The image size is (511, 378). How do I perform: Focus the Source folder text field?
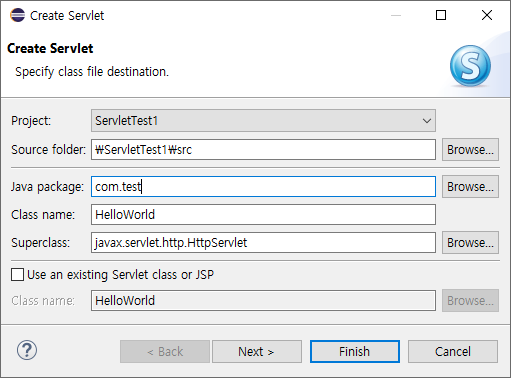[263, 150]
